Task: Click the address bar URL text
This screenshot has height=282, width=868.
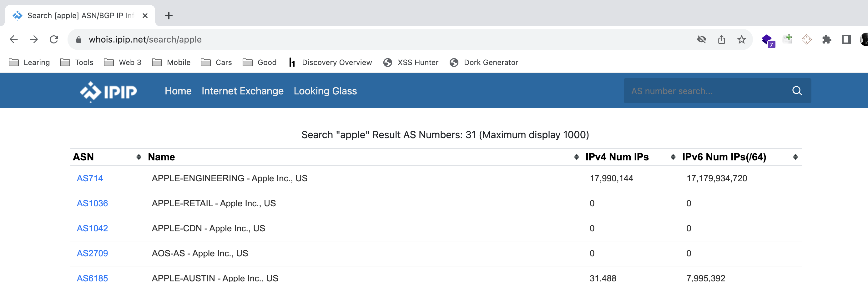Action: [145, 39]
